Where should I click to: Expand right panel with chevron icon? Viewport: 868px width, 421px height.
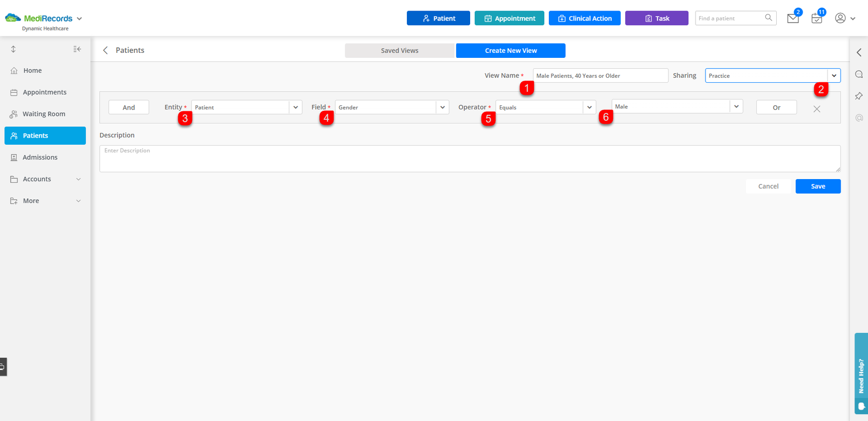(859, 52)
